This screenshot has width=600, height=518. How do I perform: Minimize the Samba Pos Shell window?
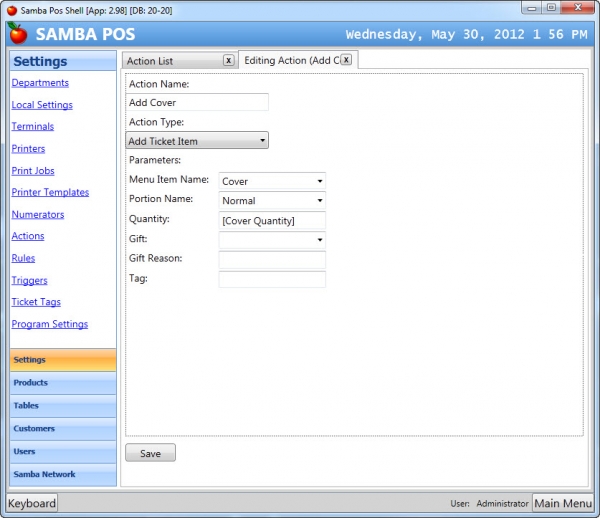click(x=531, y=8)
